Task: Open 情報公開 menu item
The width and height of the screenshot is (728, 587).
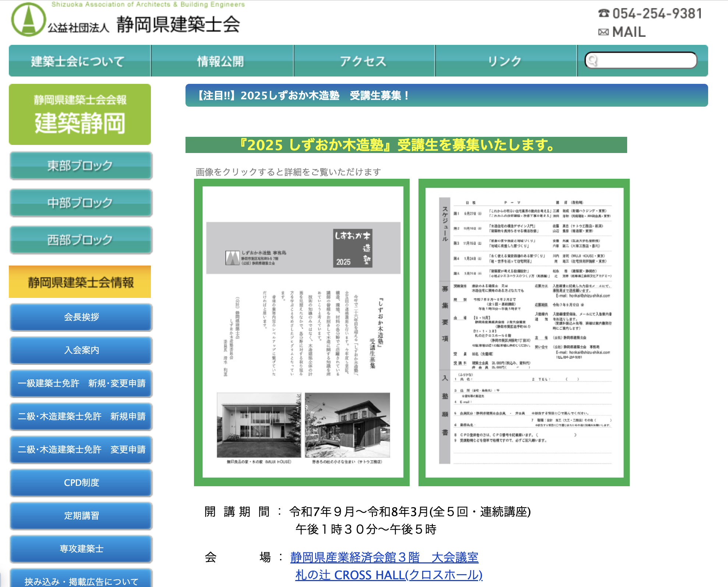Action: [x=221, y=61]
